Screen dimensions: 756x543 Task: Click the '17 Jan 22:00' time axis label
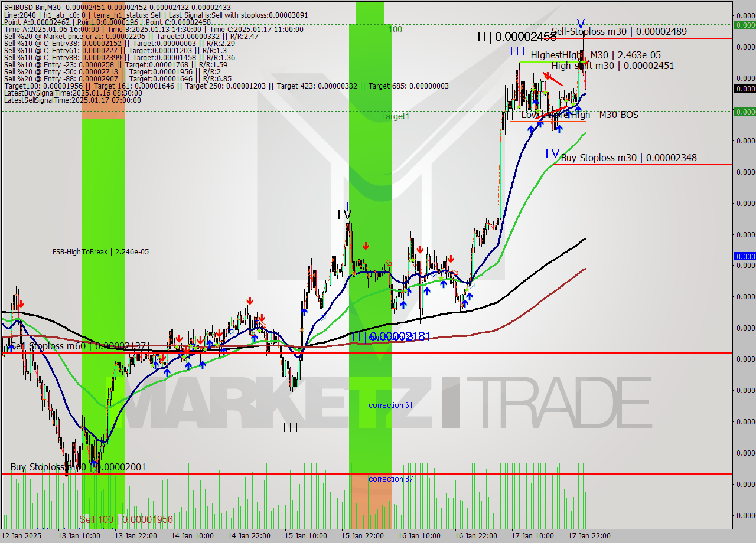click(x=589, y=536)
